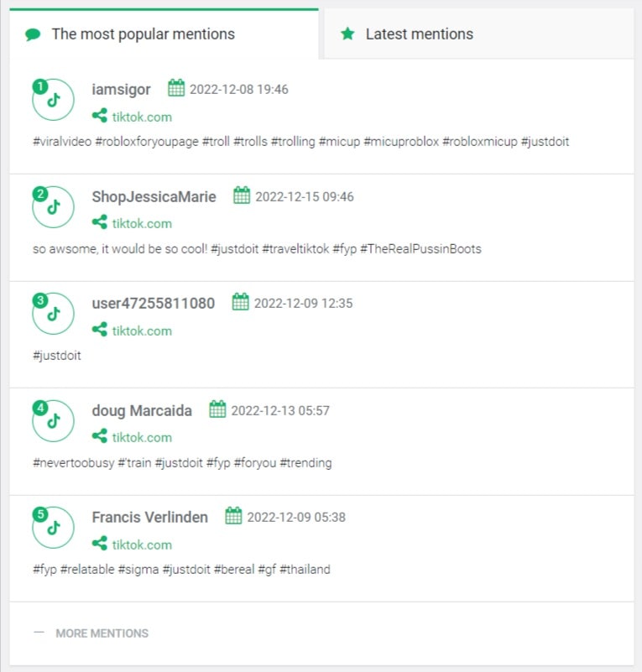Viewport: 642px width, 672px height.
Task: Click share icon beside iamsigor's tiktok.com
Action: [99, 116]
